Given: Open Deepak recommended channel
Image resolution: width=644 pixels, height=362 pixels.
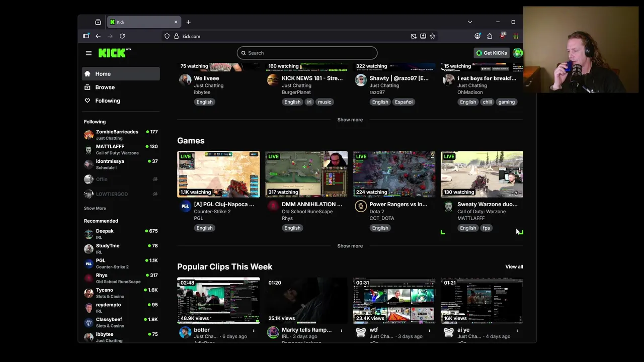Looking at the screenshot, I should (x=121, y=234).
